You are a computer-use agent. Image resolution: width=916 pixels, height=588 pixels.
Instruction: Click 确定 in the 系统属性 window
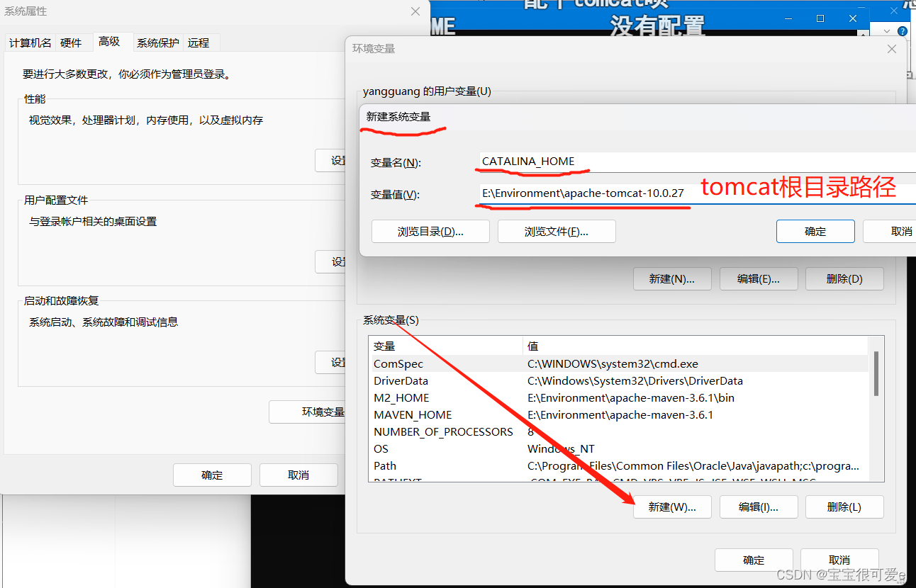212,475
